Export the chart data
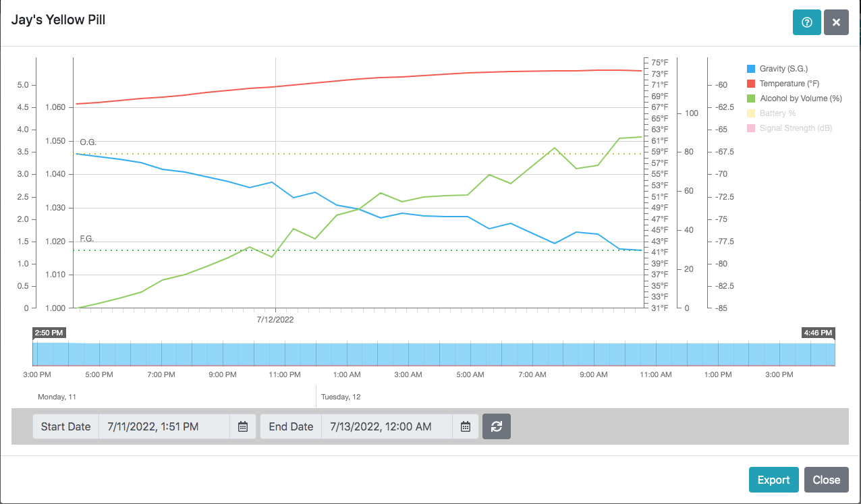 pos(773,480)
